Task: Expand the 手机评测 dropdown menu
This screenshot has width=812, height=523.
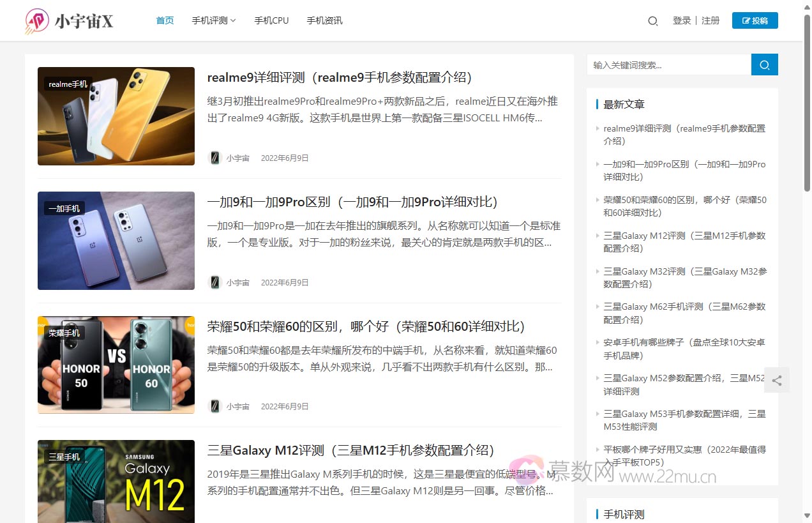Action: [214, 20]
